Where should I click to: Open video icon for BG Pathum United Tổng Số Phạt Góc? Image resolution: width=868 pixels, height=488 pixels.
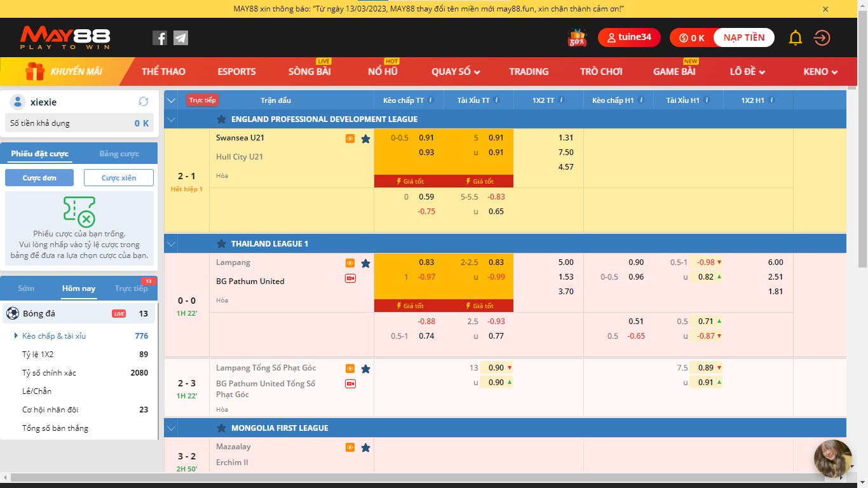350,384
